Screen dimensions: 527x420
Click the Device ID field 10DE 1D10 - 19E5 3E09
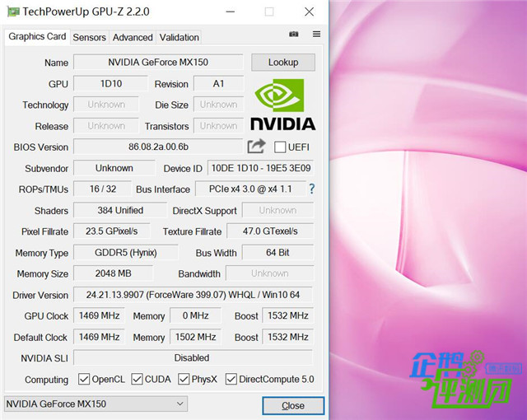point(261,168)
